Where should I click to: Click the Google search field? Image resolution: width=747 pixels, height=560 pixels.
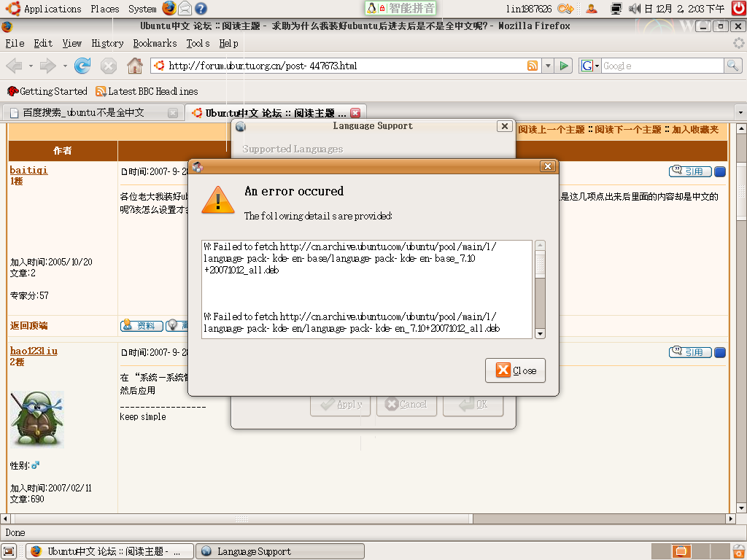(x=662, y=66)
